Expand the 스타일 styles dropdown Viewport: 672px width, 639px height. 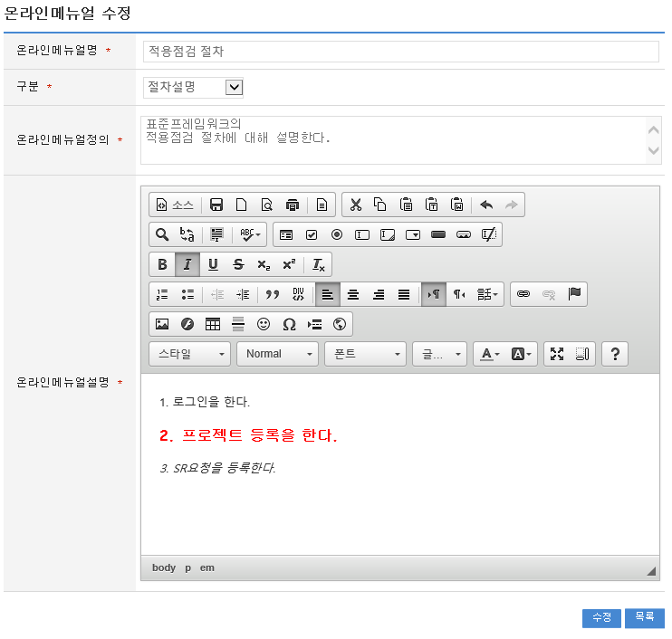tap(189, 354)
